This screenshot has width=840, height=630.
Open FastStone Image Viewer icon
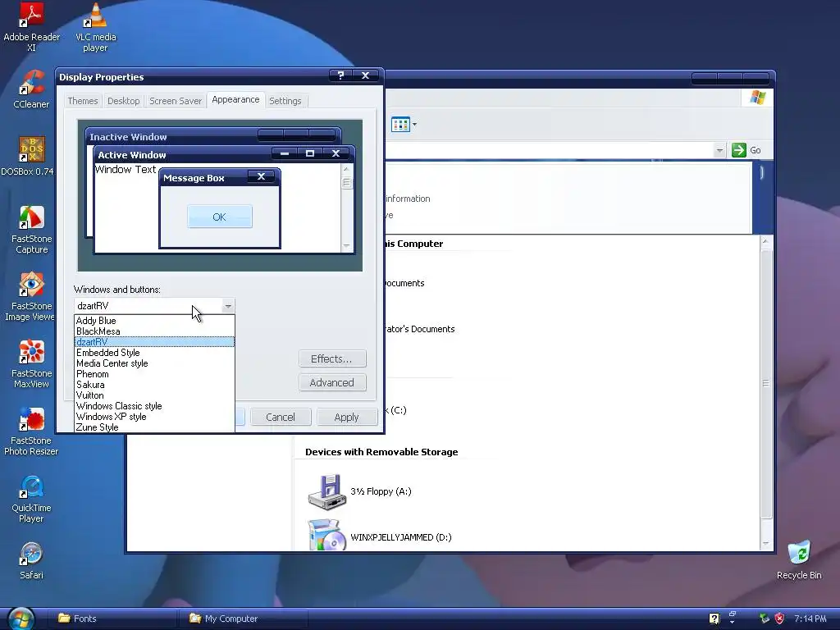tap(30, 296)
